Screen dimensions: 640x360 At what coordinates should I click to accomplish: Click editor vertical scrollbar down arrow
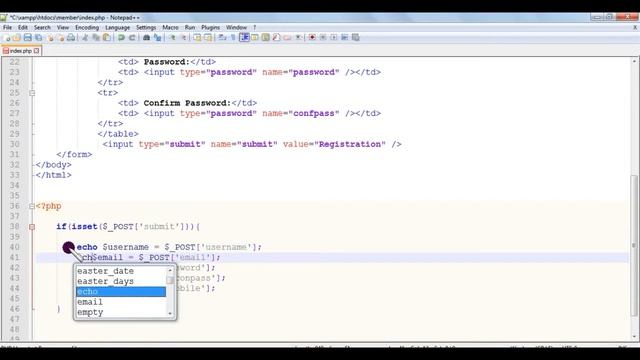pyautogui.click(x=634, y=337)
